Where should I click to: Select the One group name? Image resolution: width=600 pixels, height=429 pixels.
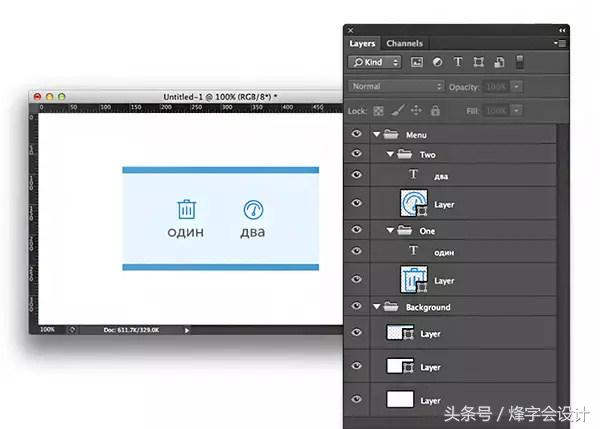pos(427,231)
